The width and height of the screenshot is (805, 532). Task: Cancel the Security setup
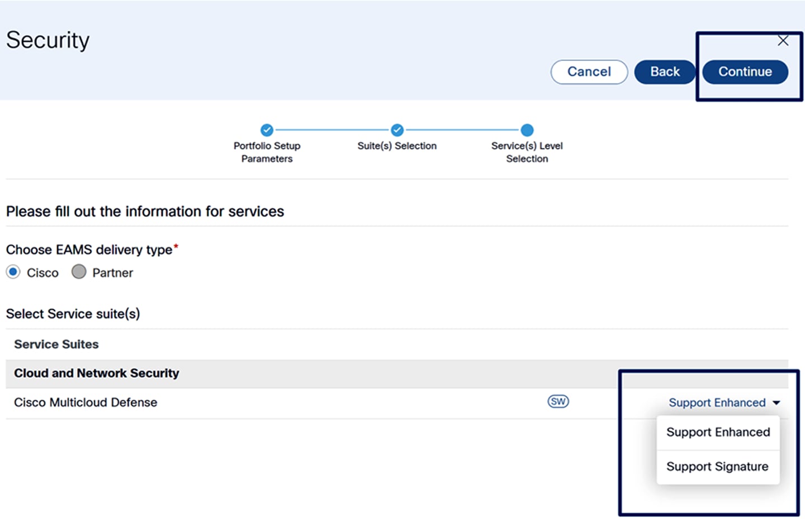589,72
